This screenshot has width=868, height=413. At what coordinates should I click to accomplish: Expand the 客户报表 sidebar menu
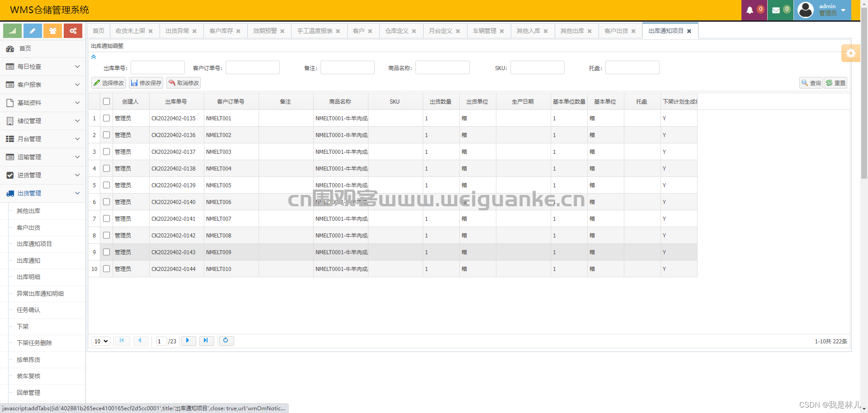[42, 85]
